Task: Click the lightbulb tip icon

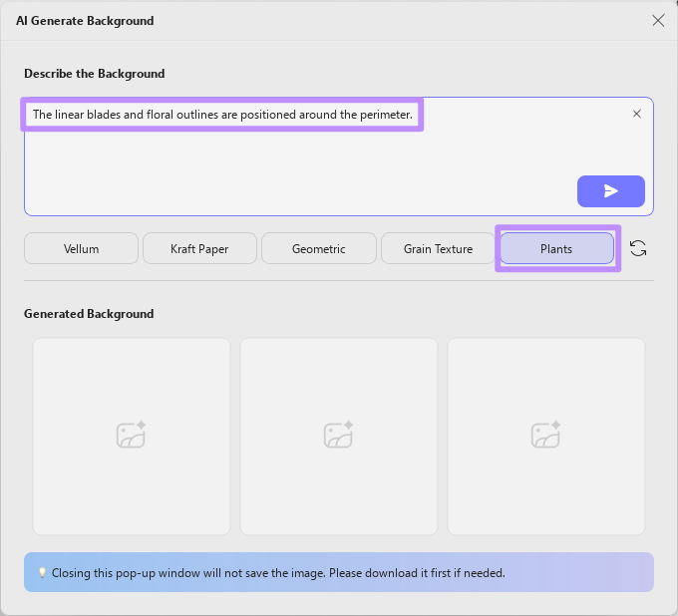Action: [42, 573]
